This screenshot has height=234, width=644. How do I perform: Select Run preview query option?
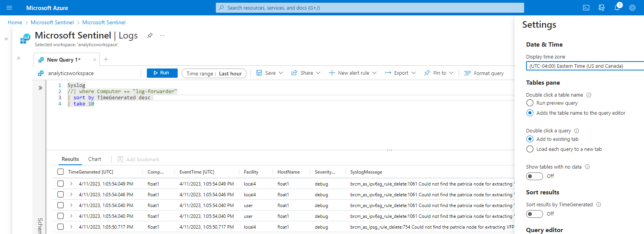click(530, 103)
